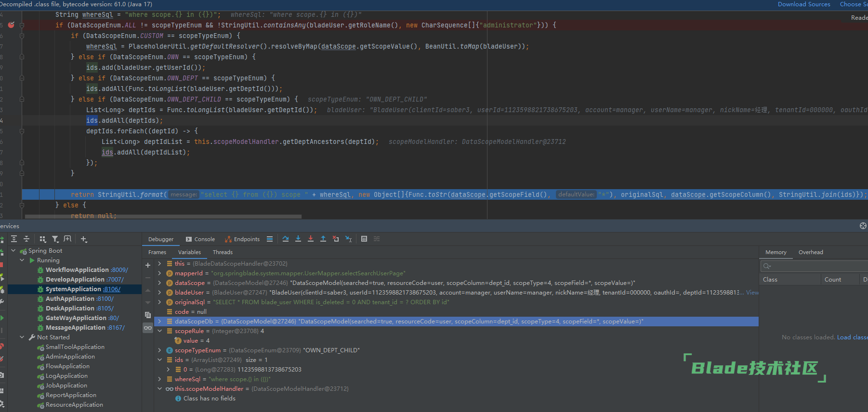Select the Frames tab

pyautogui.click(x=157, y=252)
